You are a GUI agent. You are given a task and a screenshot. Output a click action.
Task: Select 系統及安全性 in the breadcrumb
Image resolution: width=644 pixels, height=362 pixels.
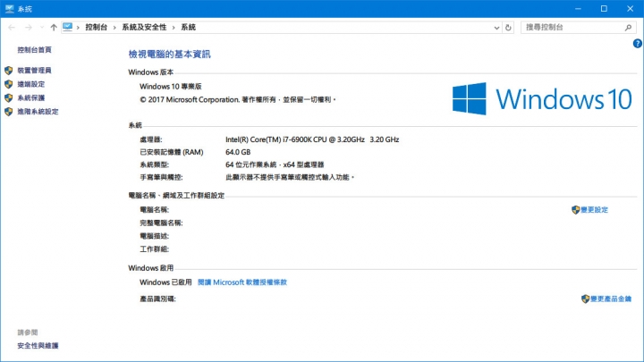144,28
